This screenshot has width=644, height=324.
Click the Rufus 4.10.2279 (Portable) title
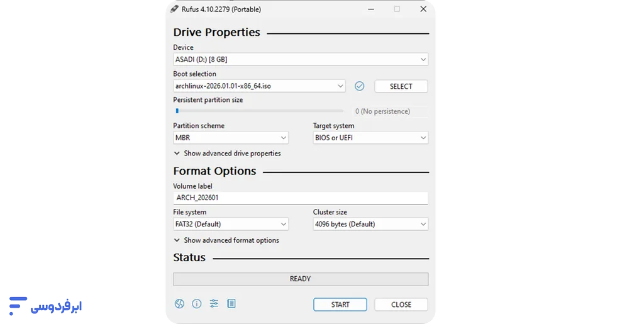click(x=221, y=9)
